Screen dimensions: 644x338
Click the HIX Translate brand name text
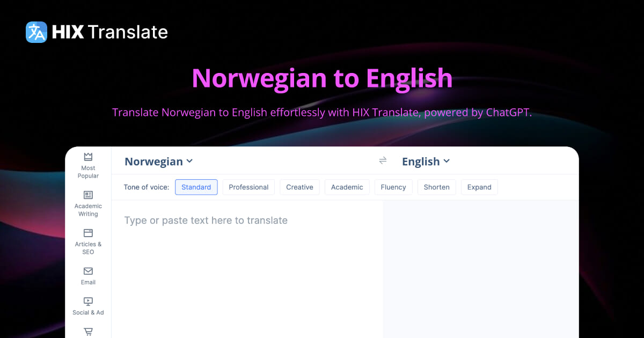coord(110,32)
